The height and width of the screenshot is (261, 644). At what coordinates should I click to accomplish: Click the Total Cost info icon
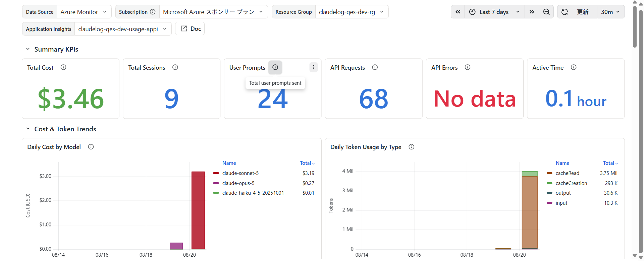[x=63, y=67]
